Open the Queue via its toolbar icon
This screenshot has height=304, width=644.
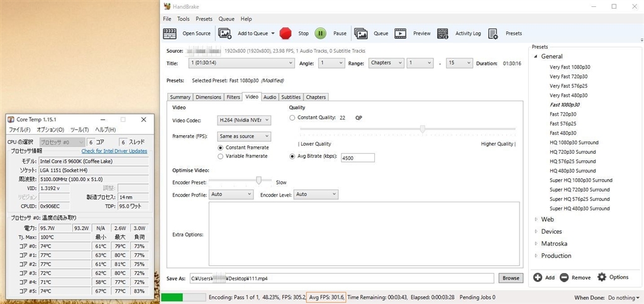point(360,34)
